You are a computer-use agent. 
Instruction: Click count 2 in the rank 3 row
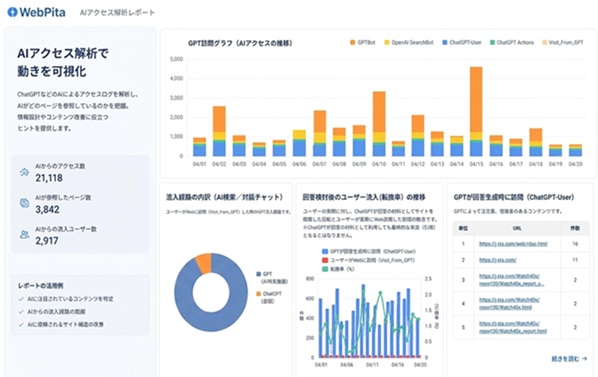pos(575,280)
